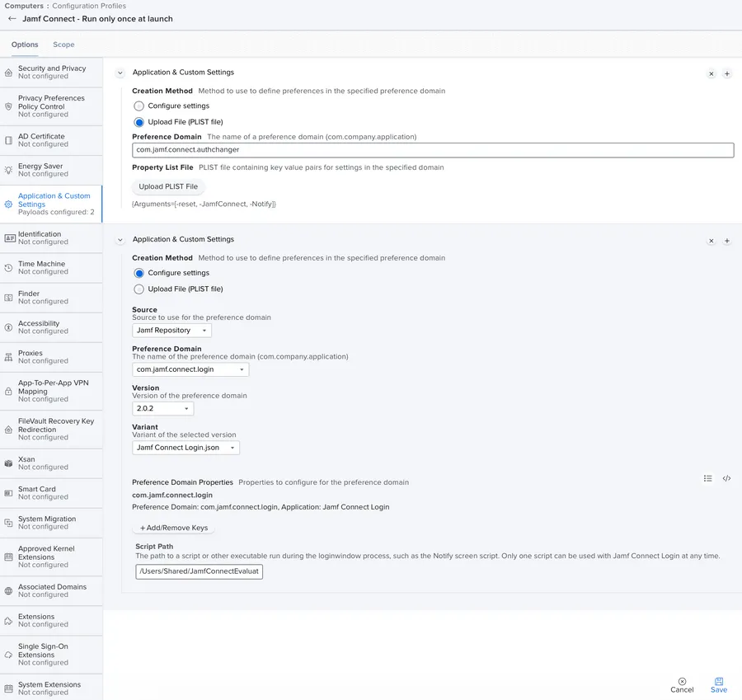Click Application & Custom Settings gear icon
Image resolution: width=742 pixels, height=700 pixels.
pos(8,204)
